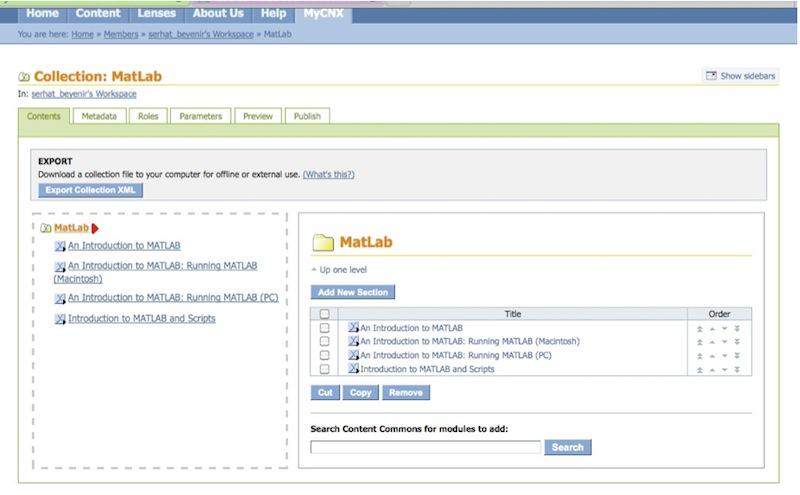This screenshot has height=495, width=800.
Task: Go up one level from MatLab
Action: 339,270
